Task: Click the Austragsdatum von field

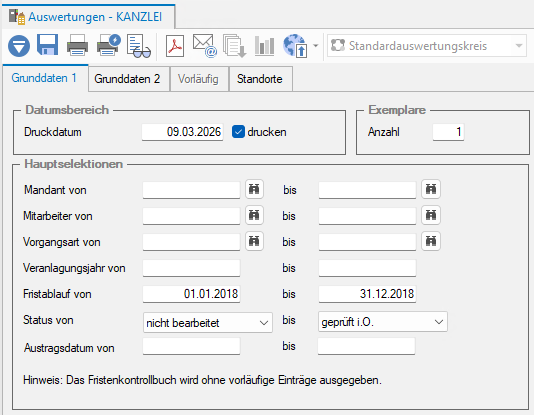Action: click(191, 346)
